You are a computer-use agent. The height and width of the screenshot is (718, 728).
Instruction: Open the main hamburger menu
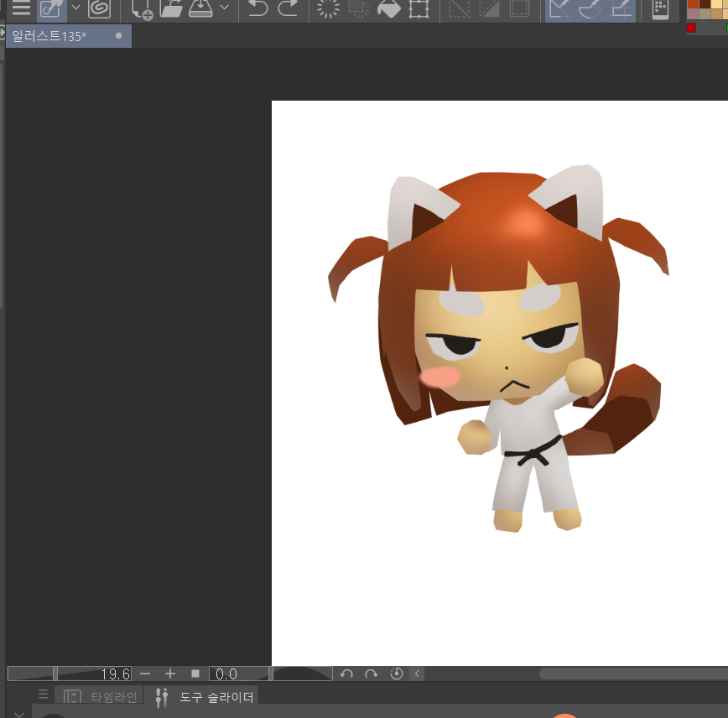pyautogui.click(x=21, y=7)
